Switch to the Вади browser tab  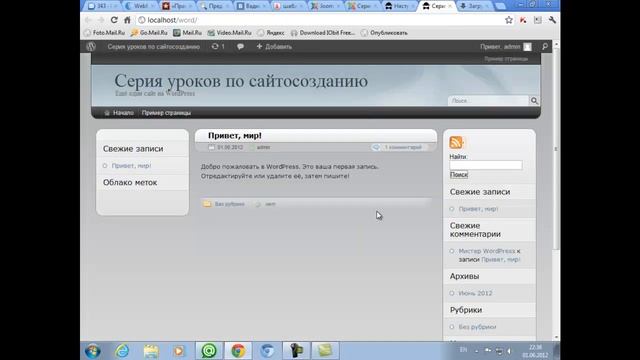(251, 6)
